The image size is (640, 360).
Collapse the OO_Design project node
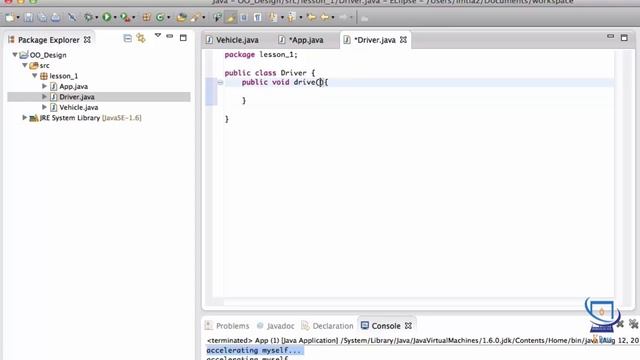15,55
